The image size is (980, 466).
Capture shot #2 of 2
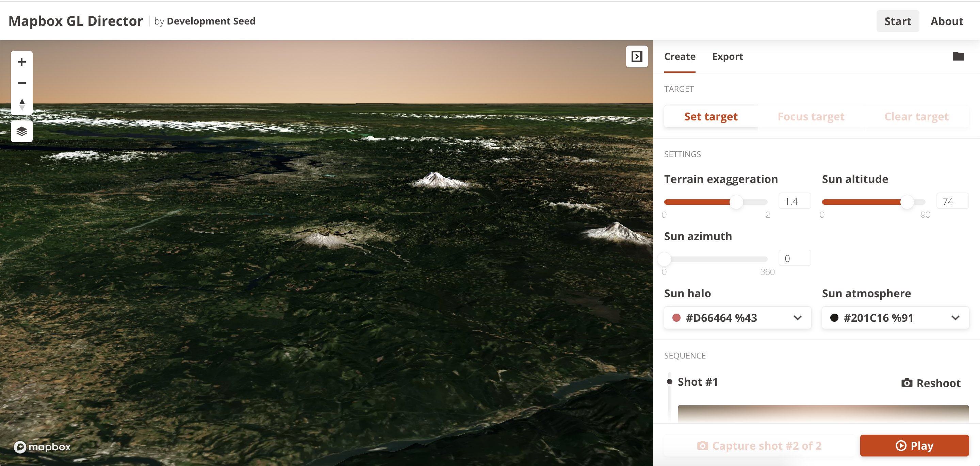click(x=759, y=446)
